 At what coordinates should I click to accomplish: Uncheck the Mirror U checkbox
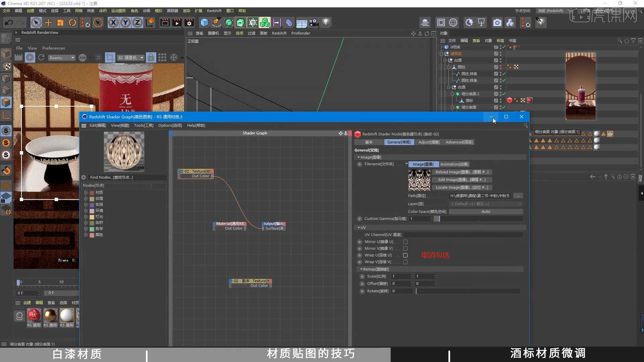pyautogui.click(x=405, y=242)
